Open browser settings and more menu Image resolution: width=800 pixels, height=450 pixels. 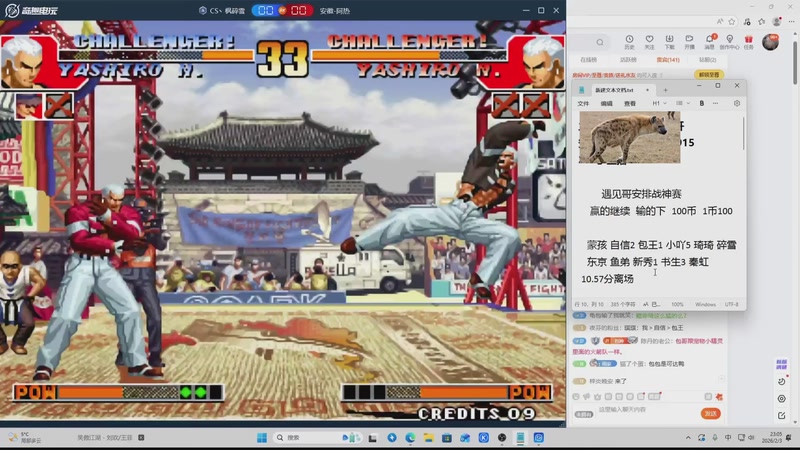(791, 21)
